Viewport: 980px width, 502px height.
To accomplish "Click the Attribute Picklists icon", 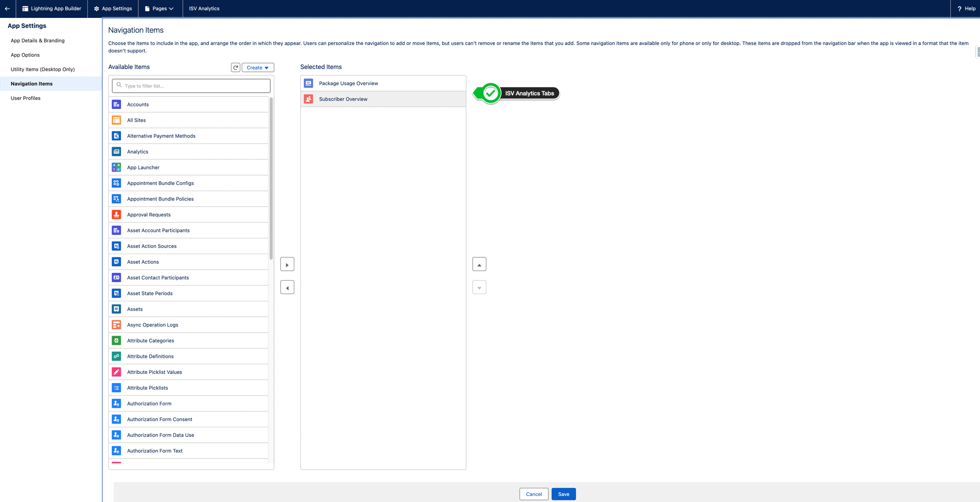I will tap(116, 388).
